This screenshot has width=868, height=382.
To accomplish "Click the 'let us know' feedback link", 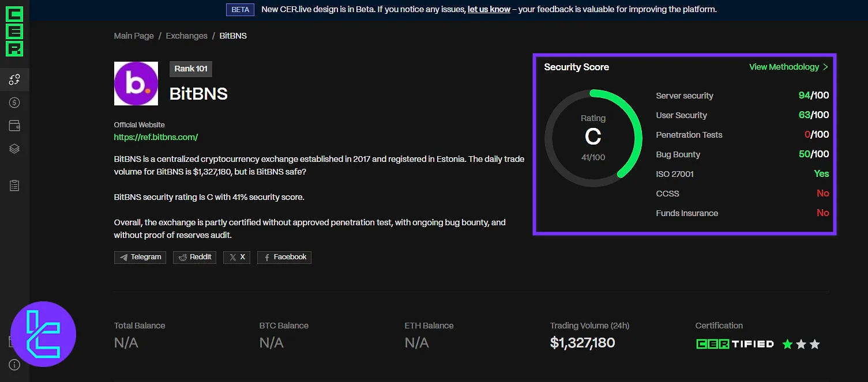I will click(x=489, y=9).
